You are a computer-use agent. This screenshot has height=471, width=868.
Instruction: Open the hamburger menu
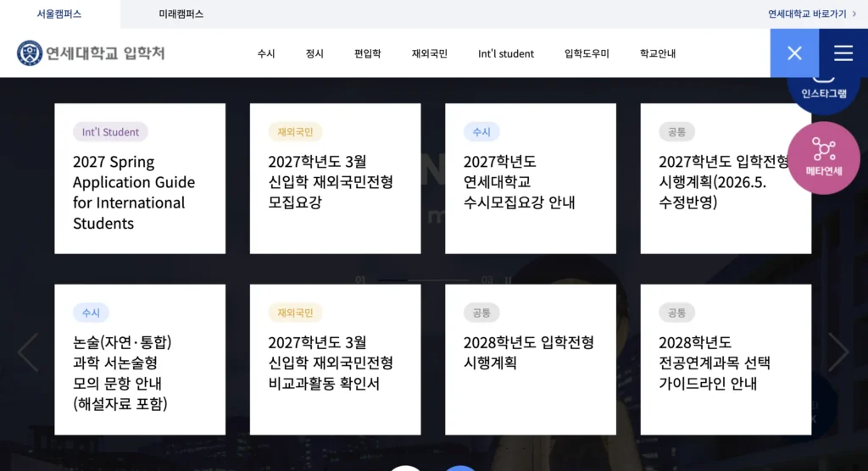coord(843,53)
